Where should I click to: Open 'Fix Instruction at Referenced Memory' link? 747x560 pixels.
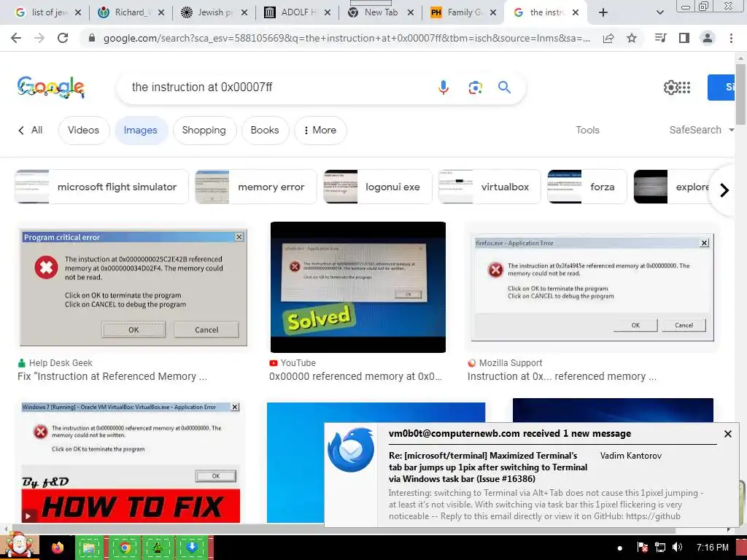coord(112,376)
